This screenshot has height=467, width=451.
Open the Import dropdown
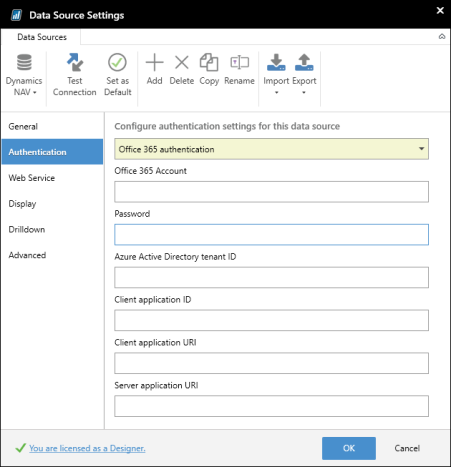(x=276, y=74)
